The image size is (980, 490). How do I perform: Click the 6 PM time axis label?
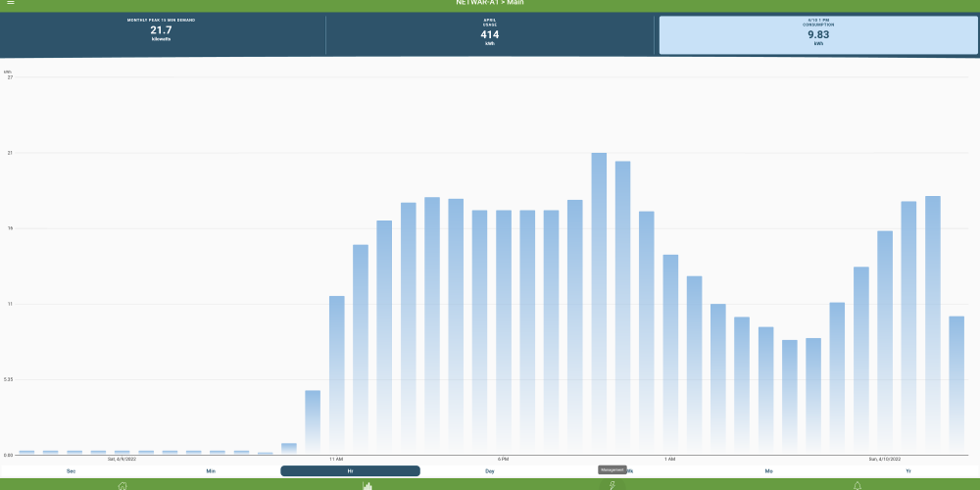[503, 459]
